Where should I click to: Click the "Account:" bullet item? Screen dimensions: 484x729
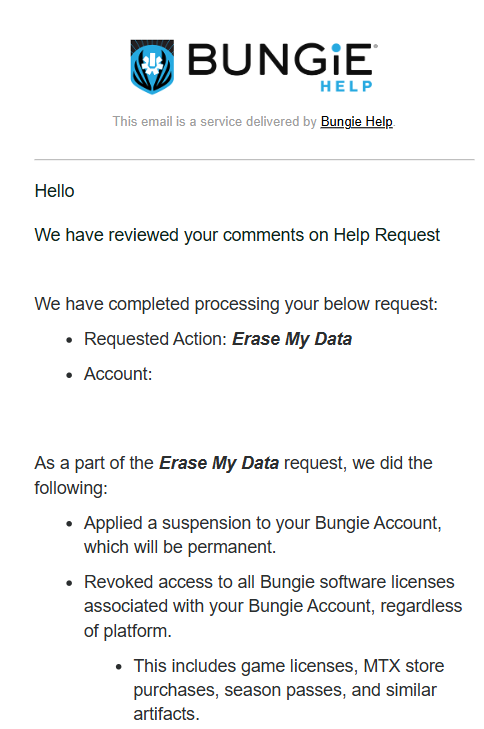pyautogui.click(x=118, y=374)
